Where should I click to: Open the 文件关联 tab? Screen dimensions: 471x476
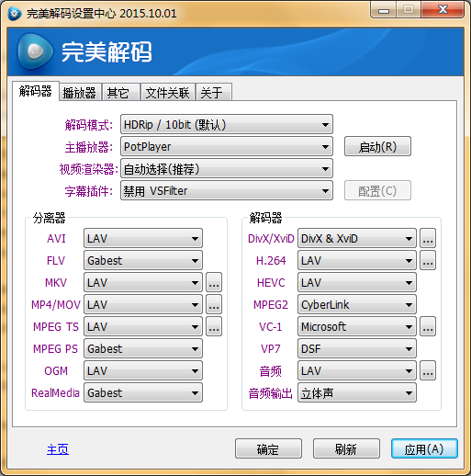coord(167,92)
